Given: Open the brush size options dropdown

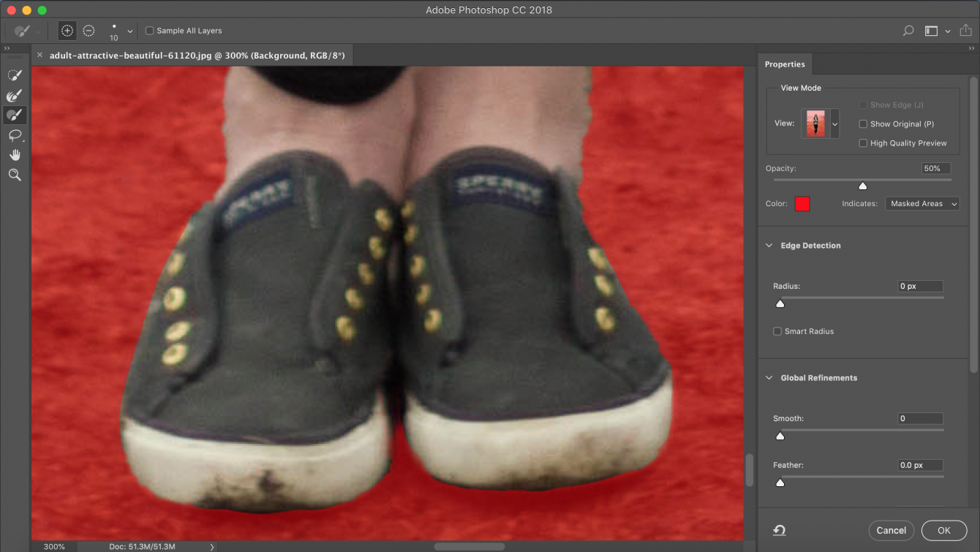Looking at the screenshot, I should coord(130,31).
